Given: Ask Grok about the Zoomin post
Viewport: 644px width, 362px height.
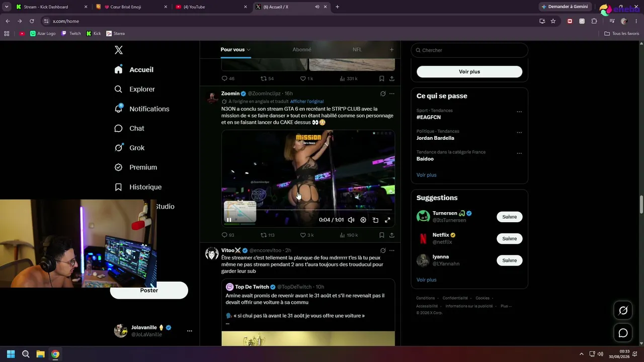Looking at the screenshot, I should pyautogui.click(x=383, y=94).
